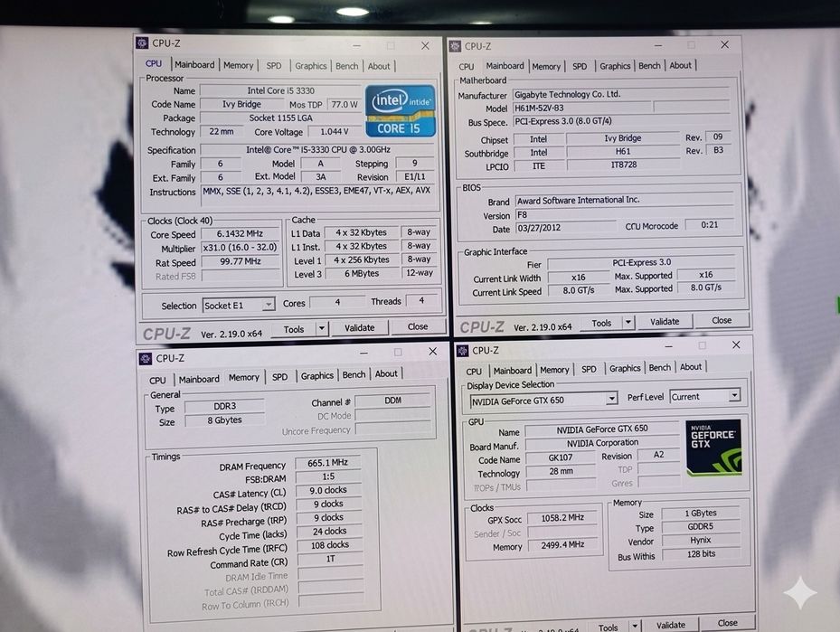This screenshot has height=632, width=840.
Task: Click the 'PCI-Express 3.0' graphic interface value
Action: click(642, 262)
